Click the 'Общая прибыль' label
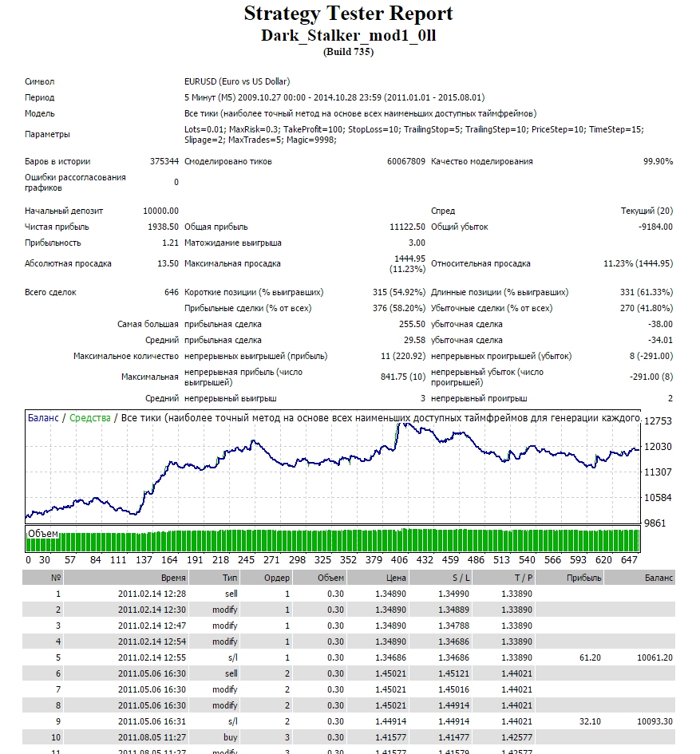 216,227
